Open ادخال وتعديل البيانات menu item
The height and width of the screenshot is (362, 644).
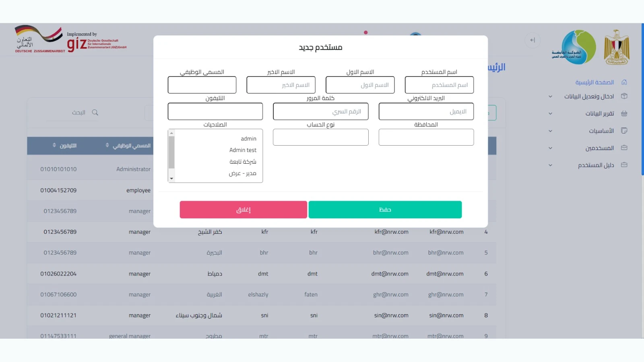[589, 97]
